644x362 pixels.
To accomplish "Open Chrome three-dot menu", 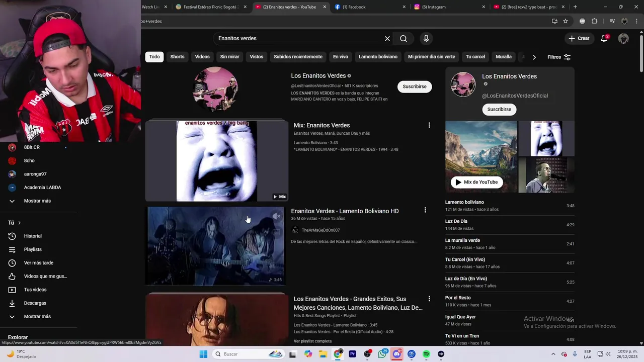I will coord(637,21).
